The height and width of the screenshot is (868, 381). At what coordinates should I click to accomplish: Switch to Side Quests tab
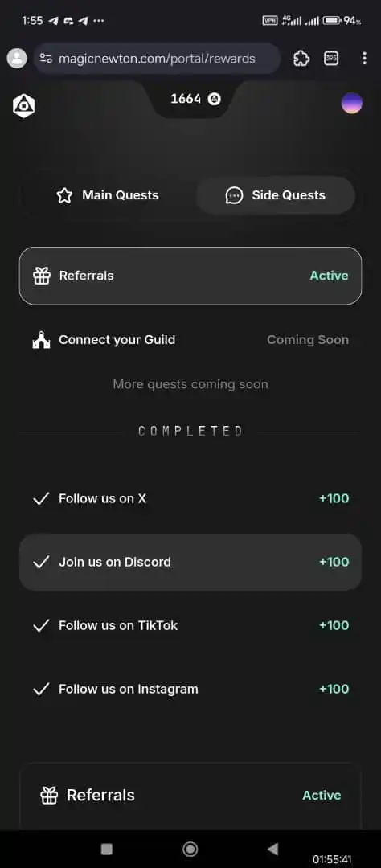(x=276, y=195)
